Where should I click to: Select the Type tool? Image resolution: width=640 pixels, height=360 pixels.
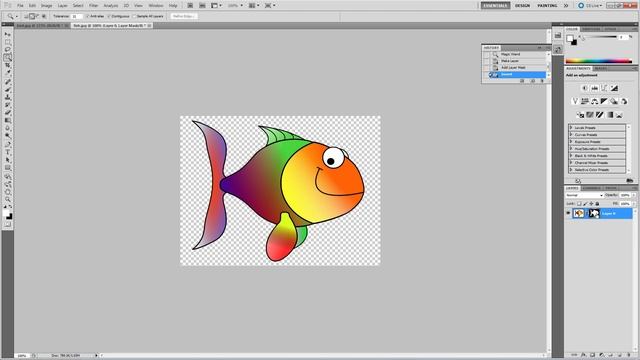(x=7, y=152)
